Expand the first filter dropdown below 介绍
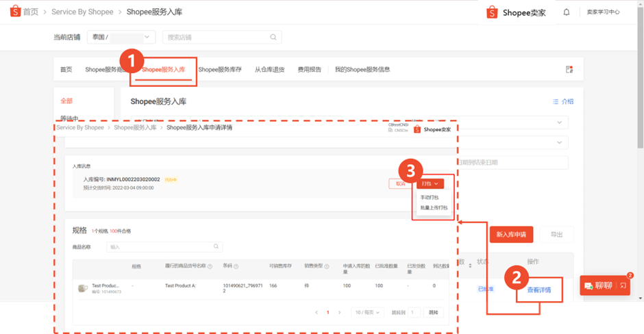Viewport: 644px width, 334px height. [x=559, y=123]
